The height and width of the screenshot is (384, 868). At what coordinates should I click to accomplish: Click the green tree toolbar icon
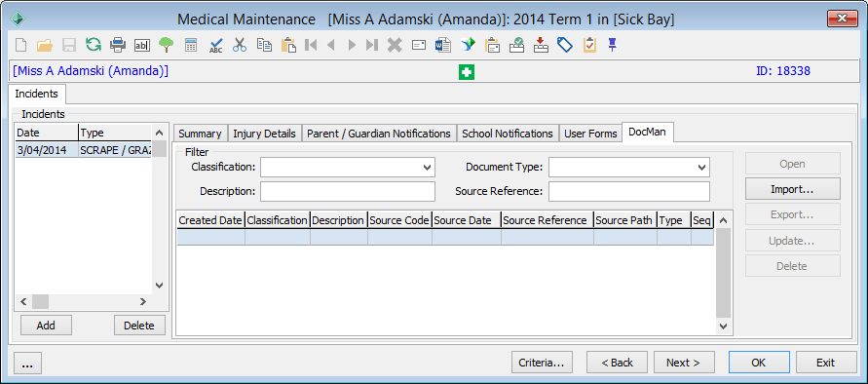(x=166, y=46)
